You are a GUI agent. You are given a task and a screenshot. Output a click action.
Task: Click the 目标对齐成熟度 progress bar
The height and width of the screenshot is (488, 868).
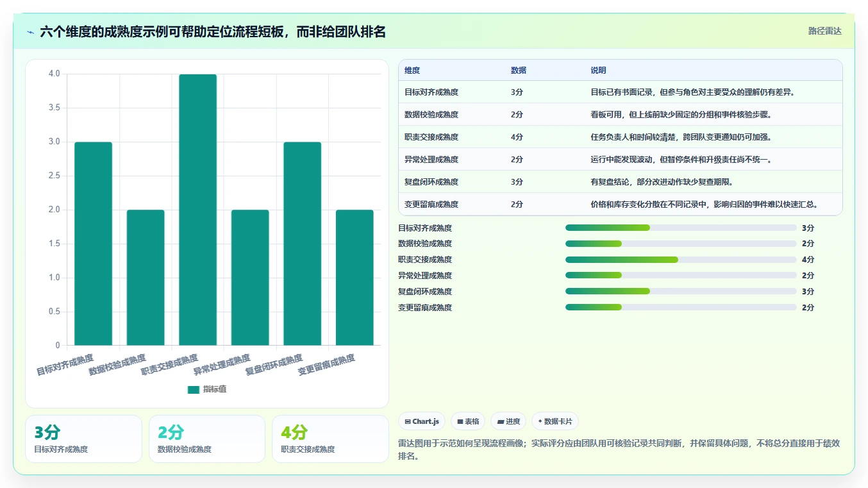point(681,228)
